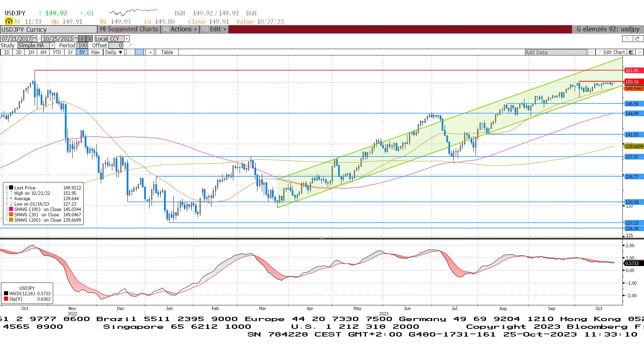The width and height of the screenshot is (644, 353).
Task: Click the end date field 10/25/2023
Action: 57,39
